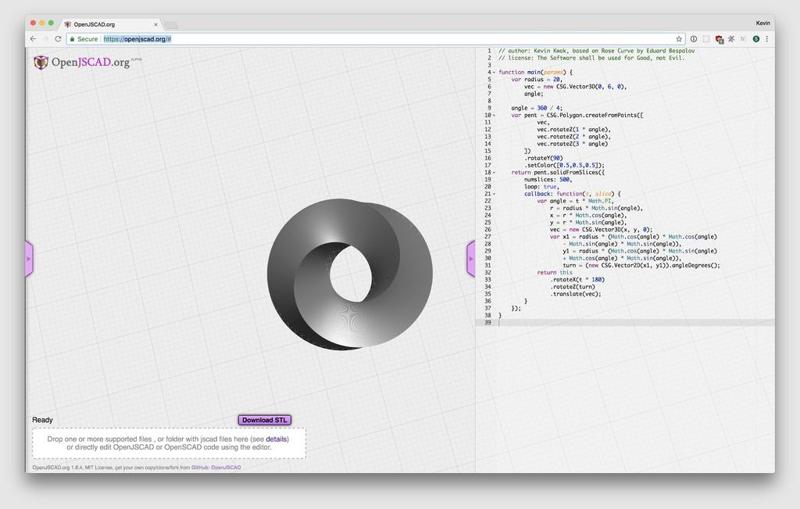Collapse the code editor with purple handle
Viewport: 800px width, 509px height.
click(x=471, y=259)
